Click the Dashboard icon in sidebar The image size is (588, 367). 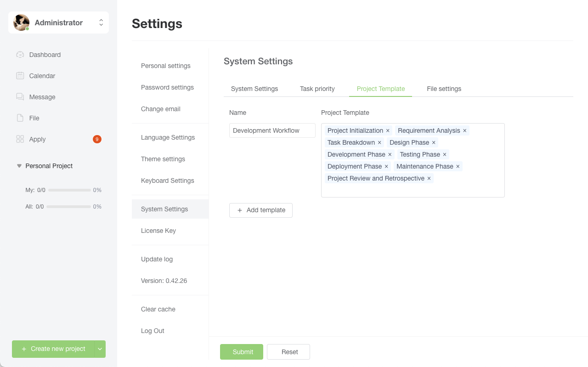(x=20, y=55)
